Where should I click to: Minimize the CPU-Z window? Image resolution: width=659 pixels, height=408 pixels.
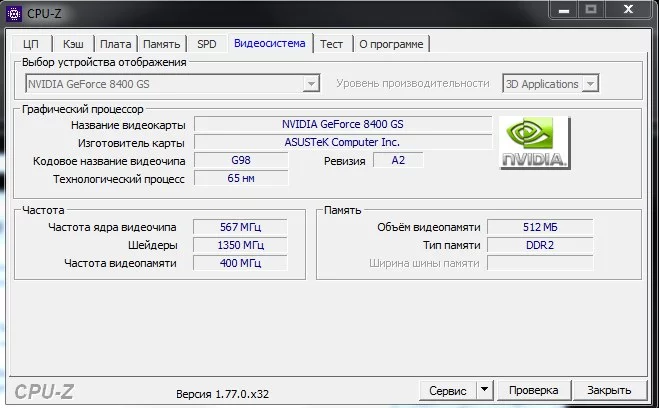tap(564, 10)
